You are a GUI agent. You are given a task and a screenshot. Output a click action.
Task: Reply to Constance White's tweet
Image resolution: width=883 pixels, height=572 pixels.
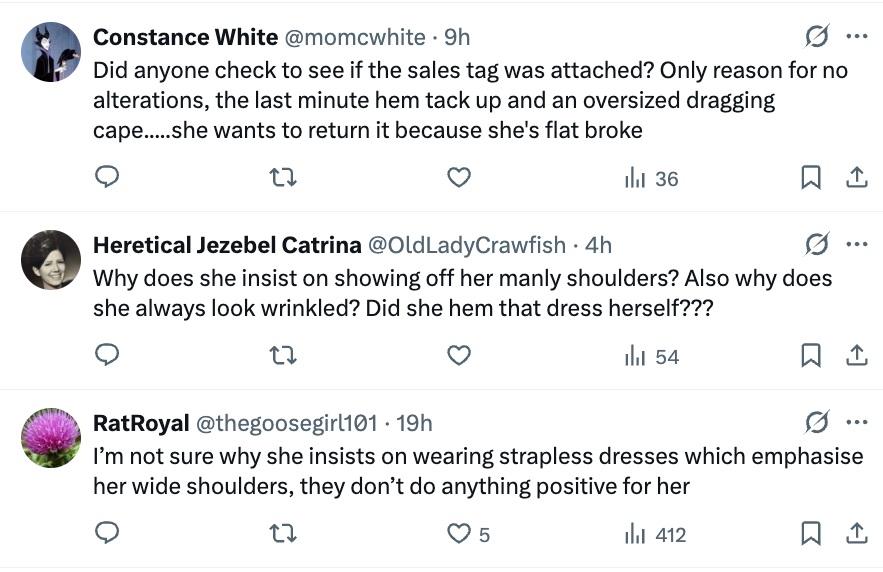click(x=107, y=179)
